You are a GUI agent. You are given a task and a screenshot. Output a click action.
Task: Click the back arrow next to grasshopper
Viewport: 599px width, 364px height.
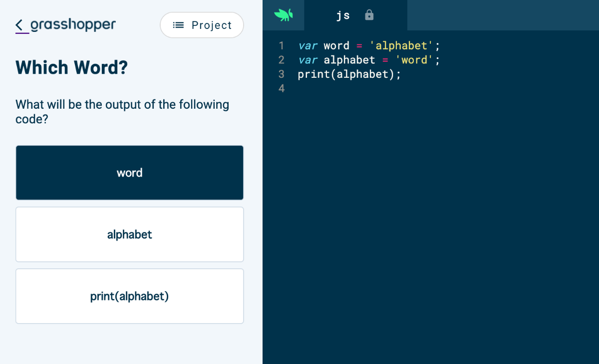point(20,25)
